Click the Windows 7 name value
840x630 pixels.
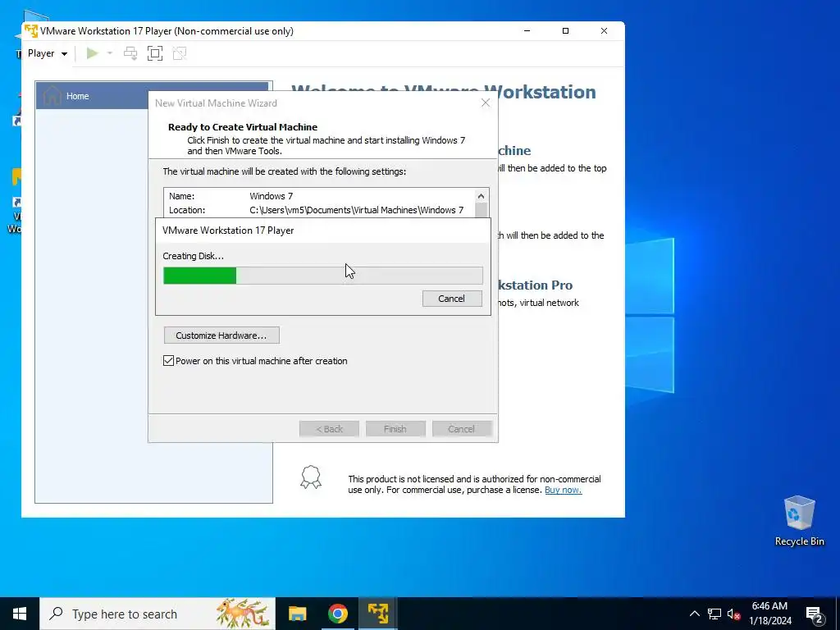coord(271,196)
